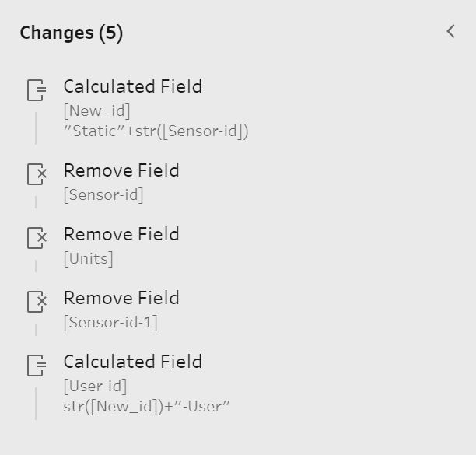This screenshot has width=476, height=455.
Task: Select the first Calculated Field change title
Action: pos(133,86)
